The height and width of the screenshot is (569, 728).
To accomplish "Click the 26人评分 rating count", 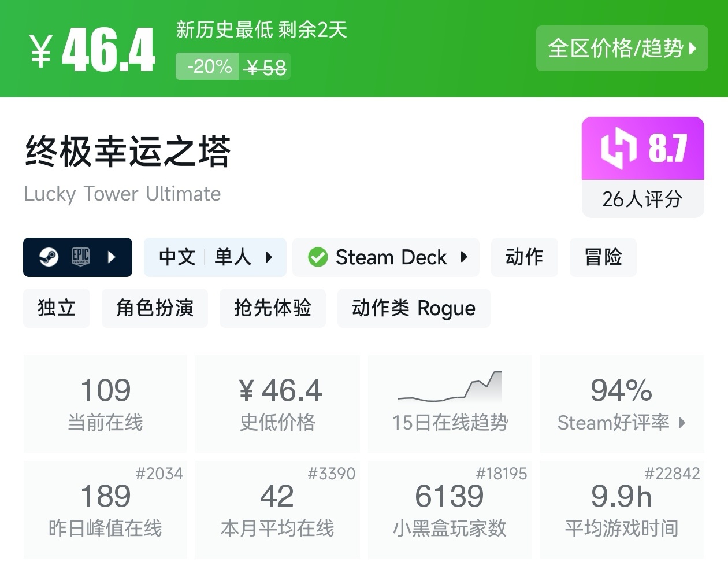I will click(642, 199).
